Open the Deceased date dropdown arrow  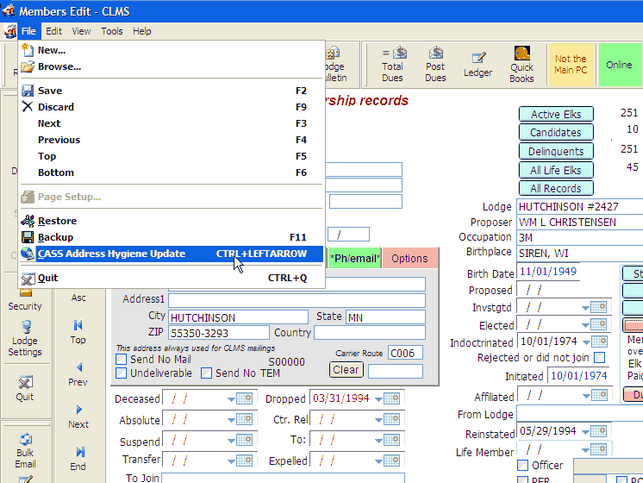coord(231,398)
